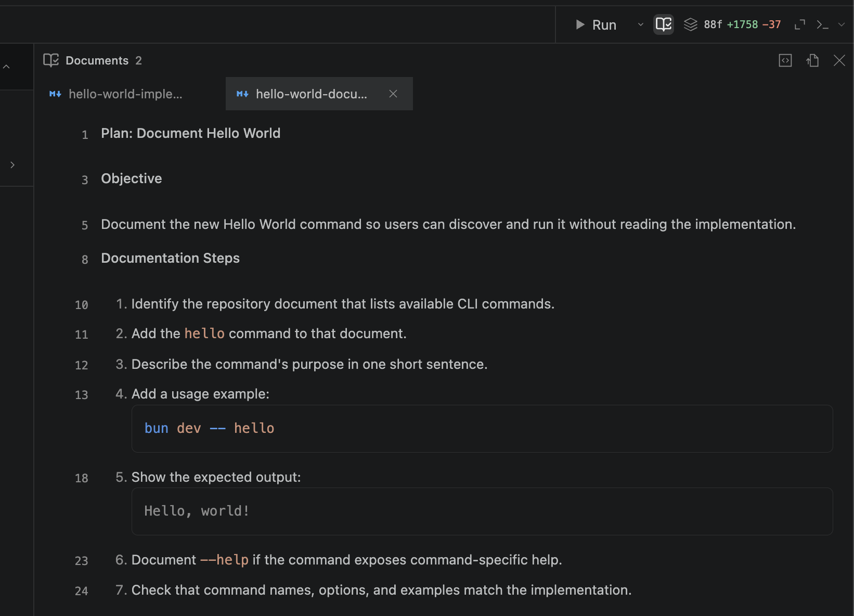Click step 3 Describe the command's purpose

(309, 364)
